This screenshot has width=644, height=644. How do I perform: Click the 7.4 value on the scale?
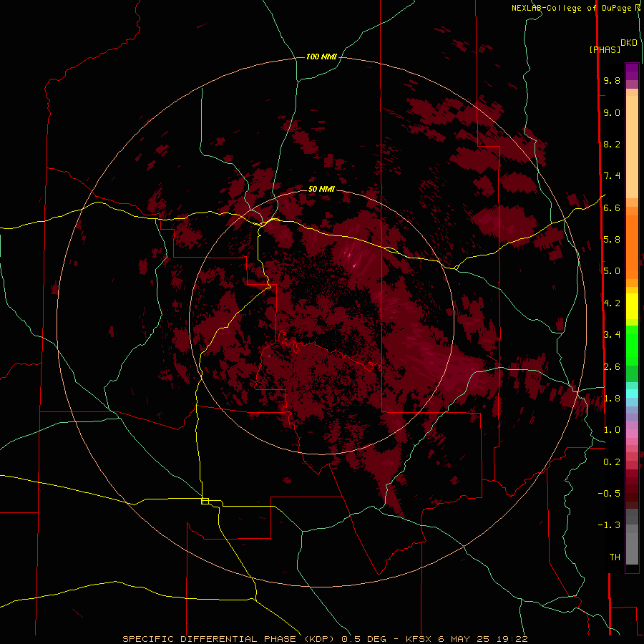pyautogui.click(x=612, y=176)
